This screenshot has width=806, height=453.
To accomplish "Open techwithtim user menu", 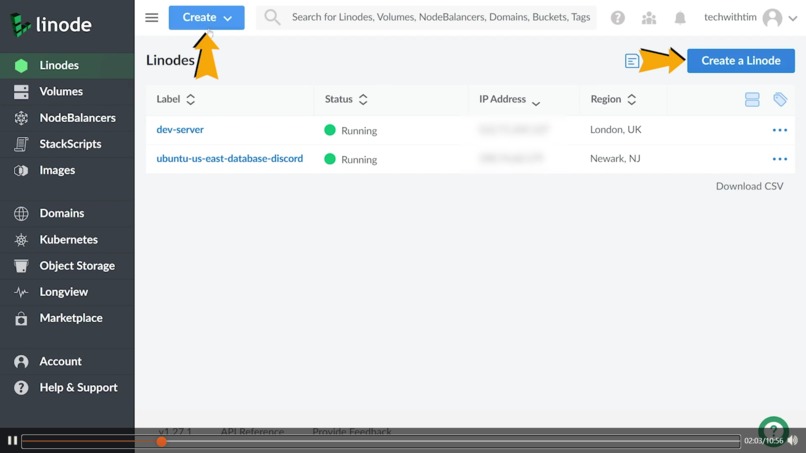I will click(750, 17).
